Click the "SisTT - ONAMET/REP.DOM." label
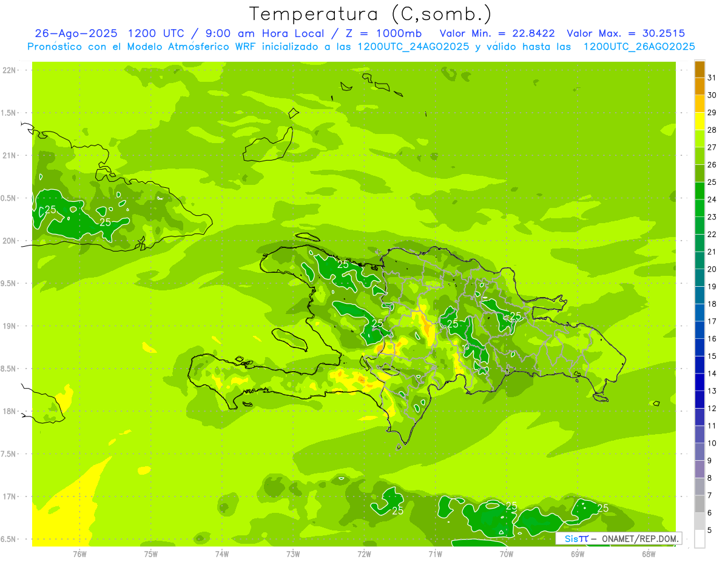Image resolution: width=728 pixels, height=562 pixels. (x=619, y=538)
